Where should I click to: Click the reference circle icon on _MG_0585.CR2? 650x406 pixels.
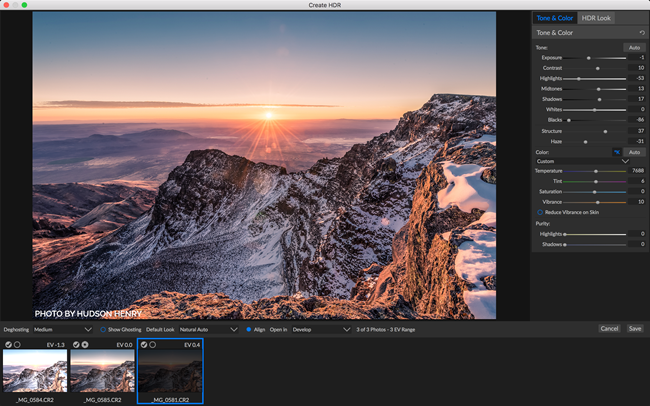click(85, 345)
